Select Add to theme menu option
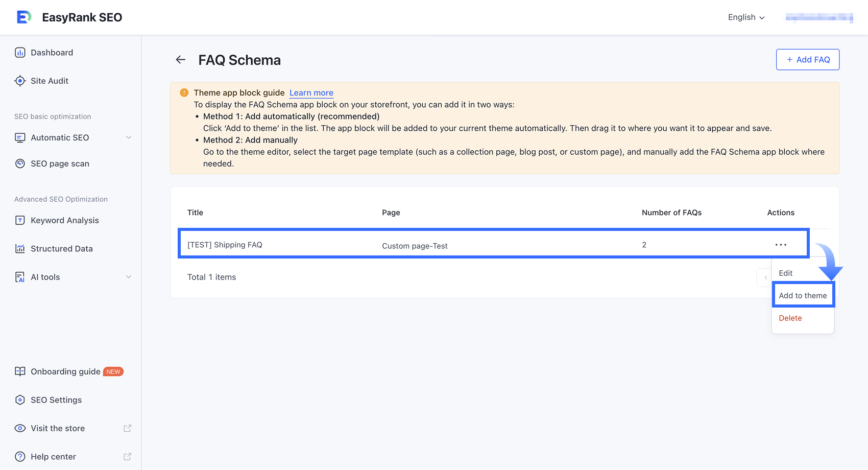 tap(803, 296)
